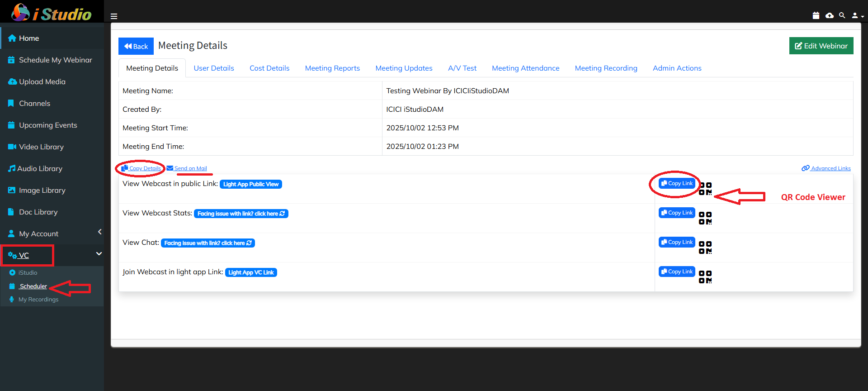Viewport: 868px width, 391px height.
Task: Switch to the Meeting Reports tab
Action: (332, 68)
